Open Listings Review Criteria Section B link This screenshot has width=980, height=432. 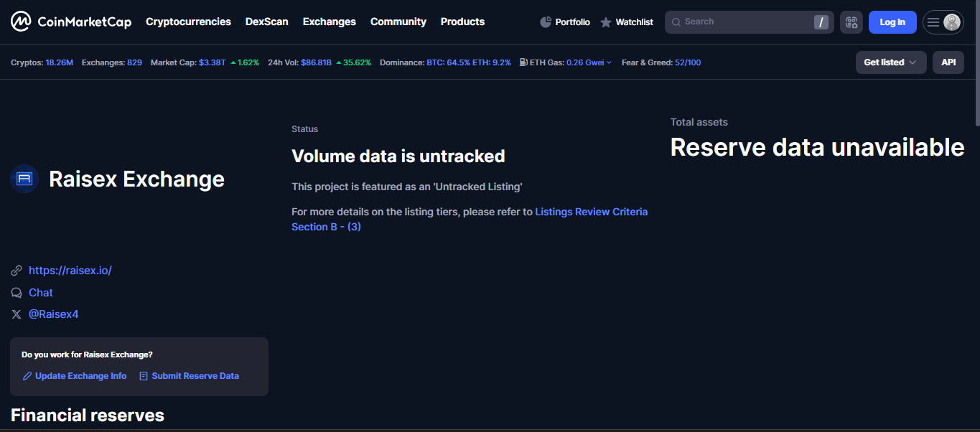[470, 219]
